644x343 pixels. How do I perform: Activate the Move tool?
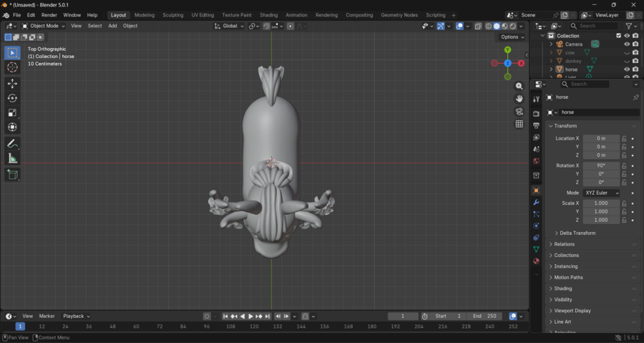pos(12,84)
